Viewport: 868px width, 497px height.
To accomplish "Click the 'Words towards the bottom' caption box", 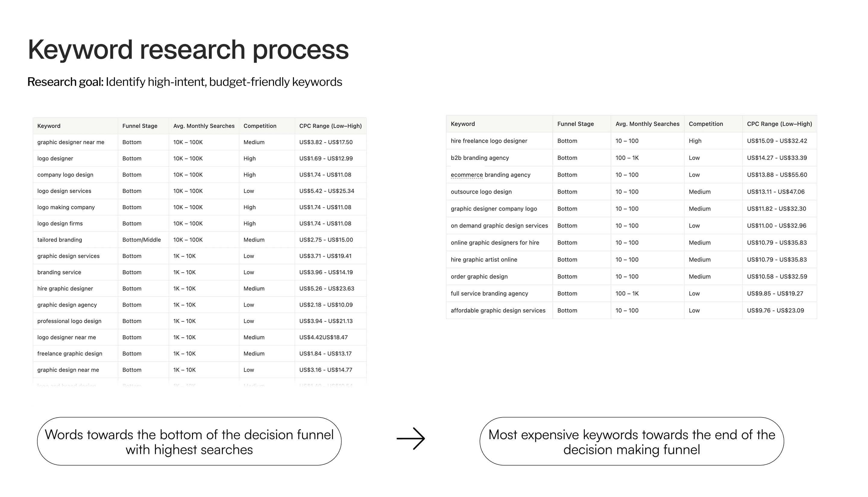I will [x=189, y=441].
